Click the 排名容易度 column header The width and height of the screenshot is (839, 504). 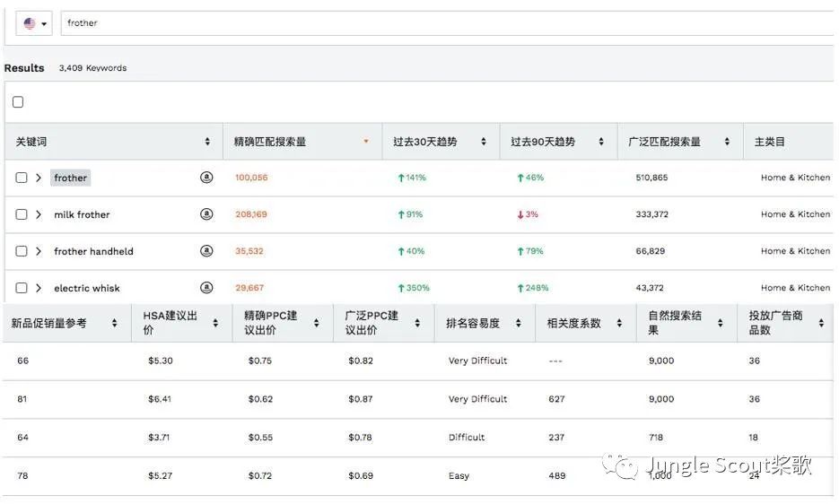(473, 323)
